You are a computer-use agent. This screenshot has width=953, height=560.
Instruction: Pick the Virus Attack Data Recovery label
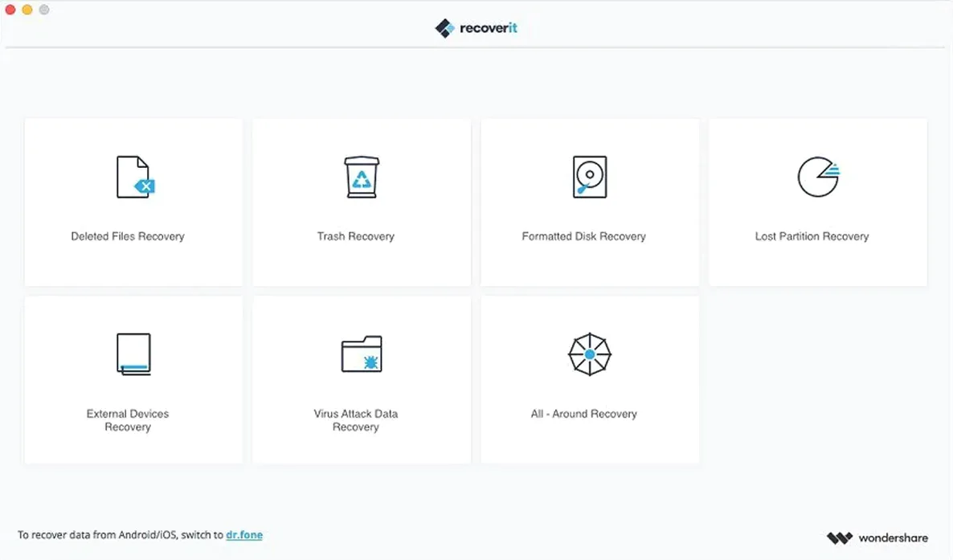coord(355,420)
